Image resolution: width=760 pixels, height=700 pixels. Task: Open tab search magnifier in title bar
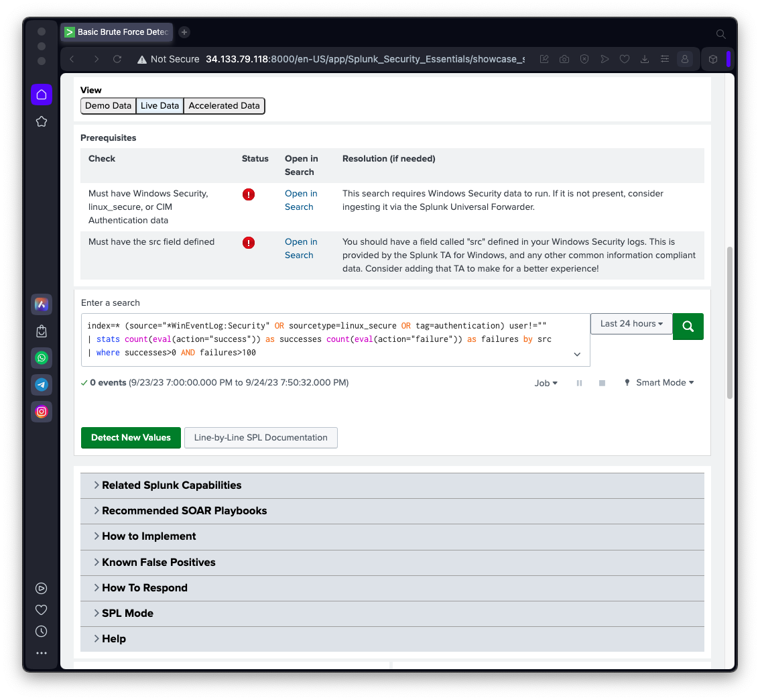720,34
